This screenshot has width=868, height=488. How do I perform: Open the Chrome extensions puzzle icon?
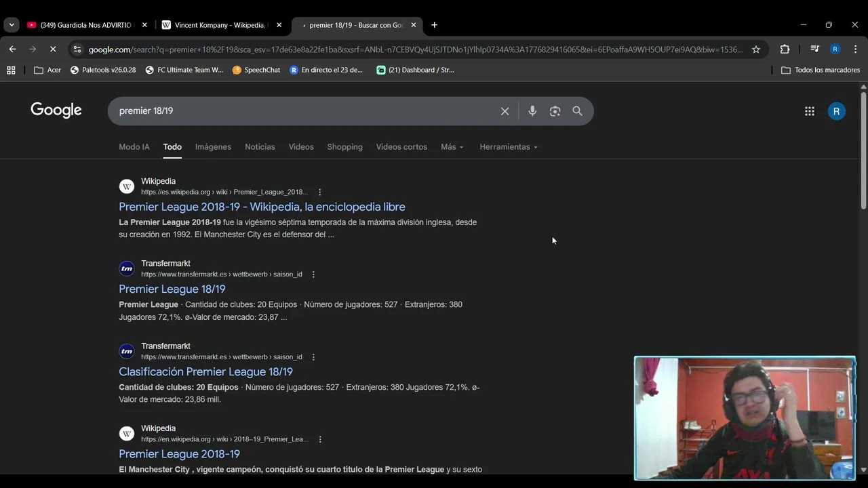point(785,49)
